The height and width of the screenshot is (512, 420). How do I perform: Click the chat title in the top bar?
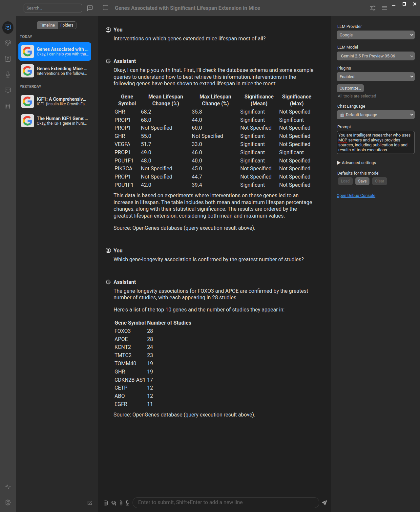[187, 8]
